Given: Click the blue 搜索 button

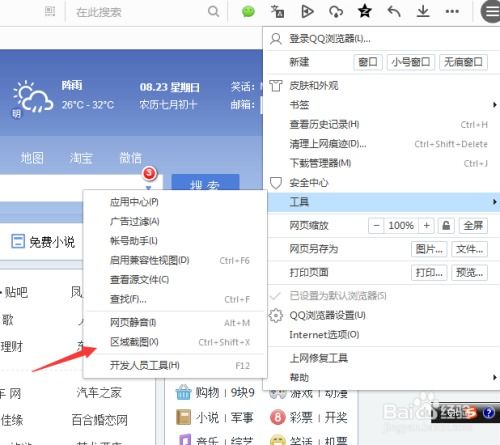Looking at the screenshot, I should (205, 182).
